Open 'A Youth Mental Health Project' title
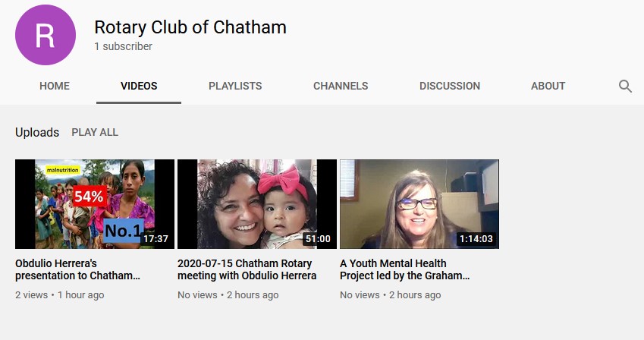The image size is (644, 340). pos(404,269)
